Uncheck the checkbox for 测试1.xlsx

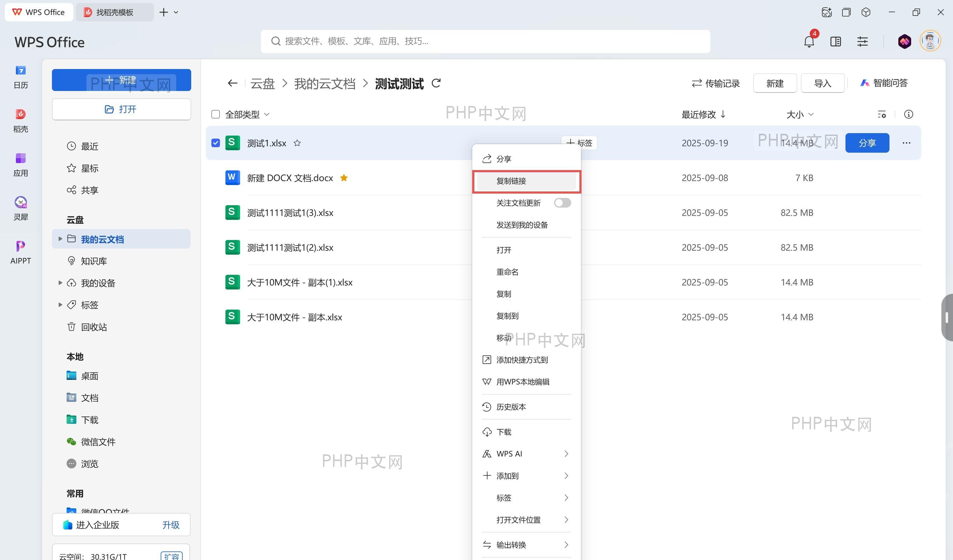tap(216, 143)
